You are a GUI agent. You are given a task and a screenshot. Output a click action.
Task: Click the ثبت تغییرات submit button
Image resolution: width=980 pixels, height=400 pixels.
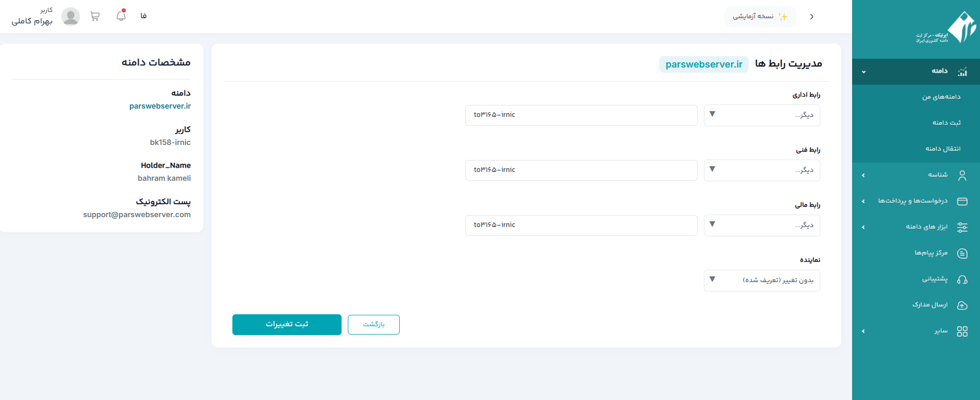click(x=287, y=325)
